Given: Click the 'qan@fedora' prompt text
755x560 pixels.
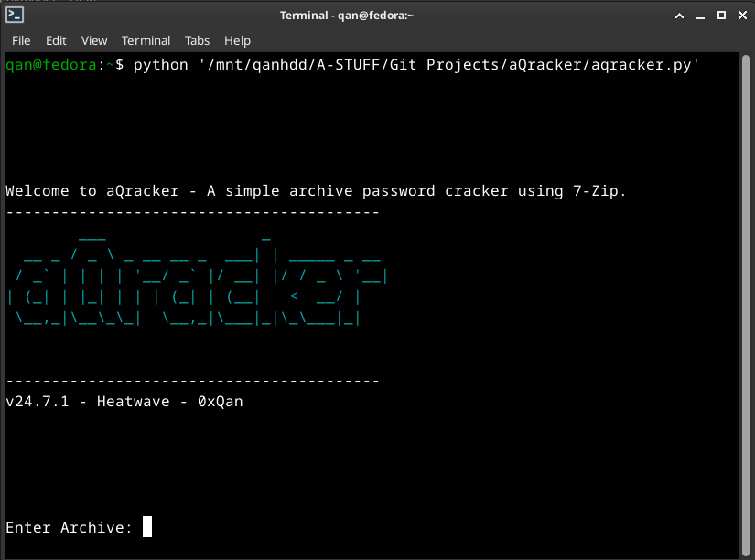Looking at the screenshot, I should [x=51, y=65].
